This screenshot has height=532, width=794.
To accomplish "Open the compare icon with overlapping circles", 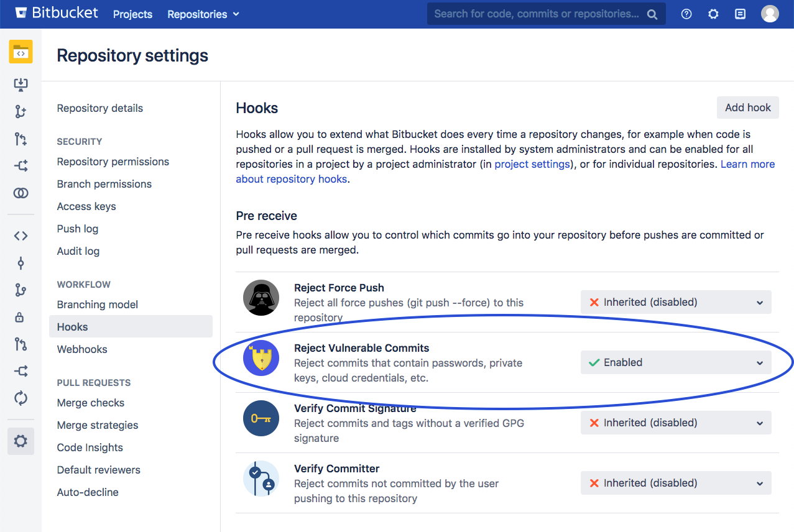I will click(x=21, y=193).
